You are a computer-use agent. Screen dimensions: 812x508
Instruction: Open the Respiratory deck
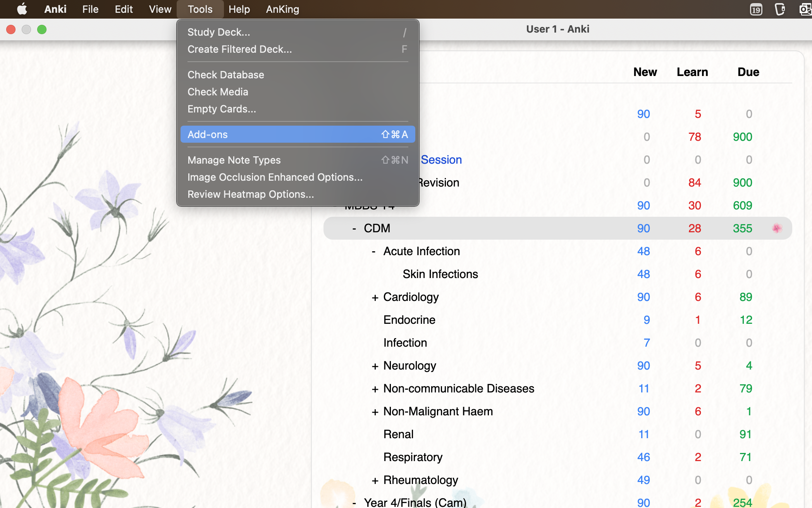tap(413, 457)
